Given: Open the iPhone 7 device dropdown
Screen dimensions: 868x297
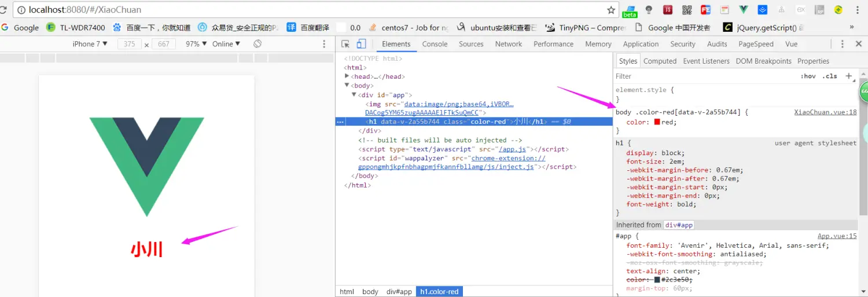Looking at the screenshot, I should tap(90, 44).
